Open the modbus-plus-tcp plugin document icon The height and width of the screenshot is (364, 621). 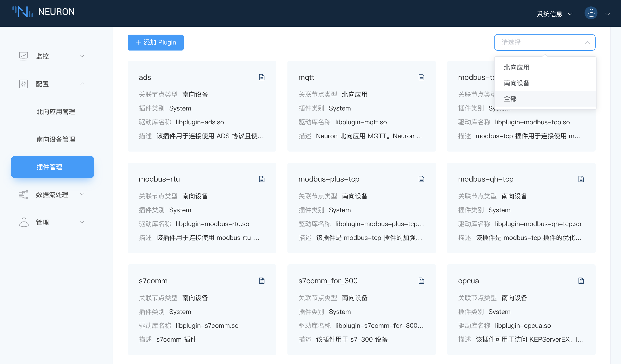[421, 179]
